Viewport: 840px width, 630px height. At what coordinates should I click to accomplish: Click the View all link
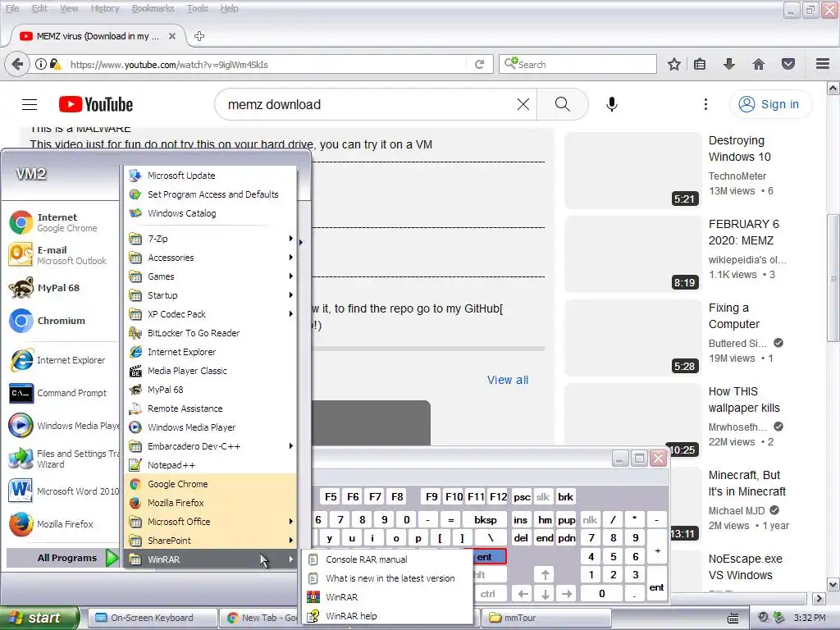click(x=508, y=380)
